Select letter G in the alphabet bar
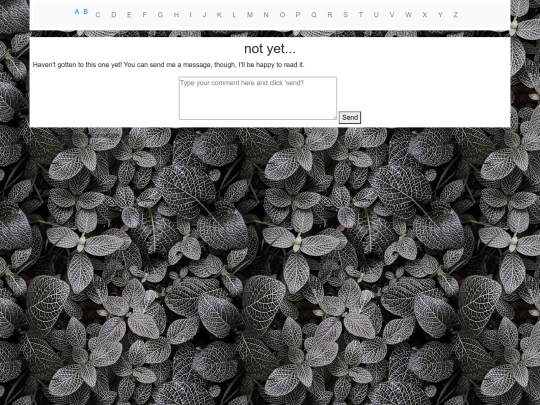The height and width of the screenshot is (405, 540). click(160, 15)
